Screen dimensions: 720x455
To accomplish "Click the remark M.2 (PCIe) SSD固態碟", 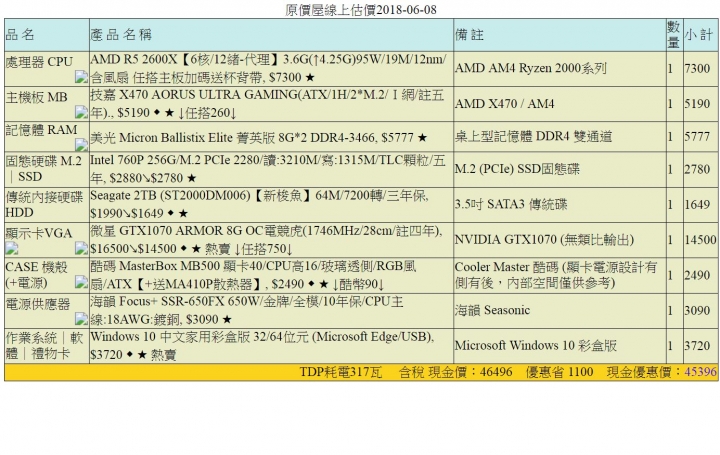I will tap(517, 169).
